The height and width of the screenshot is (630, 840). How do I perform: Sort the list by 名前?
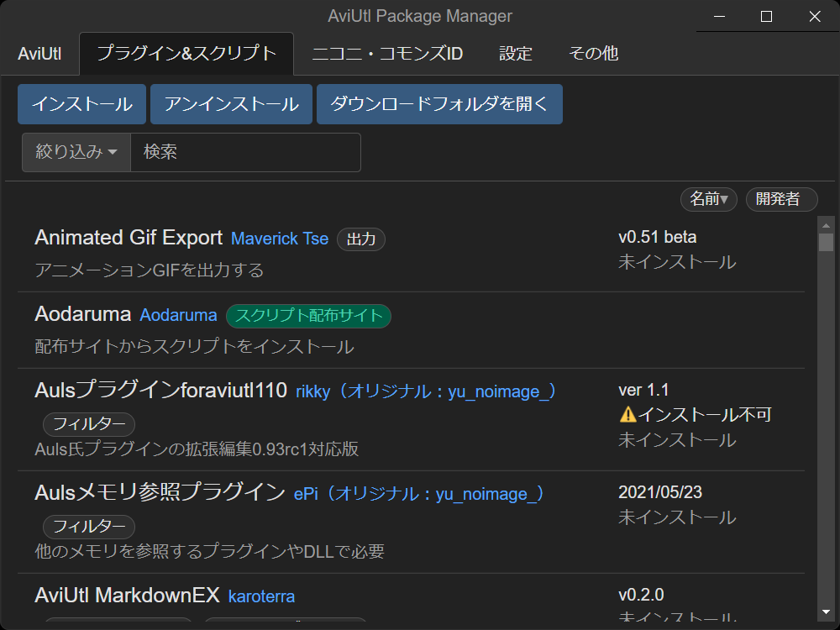point(709,199)
